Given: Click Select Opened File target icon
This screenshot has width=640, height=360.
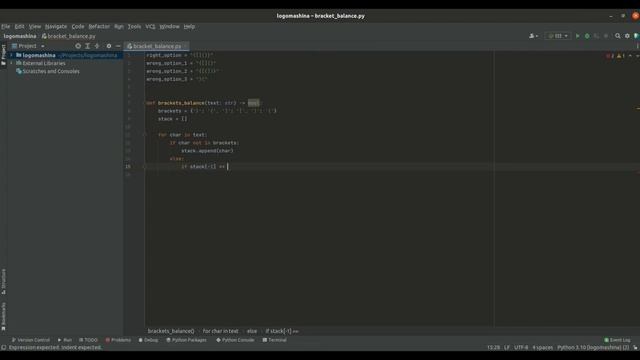Looking at the screenshot, I should [x=78, y=46].
